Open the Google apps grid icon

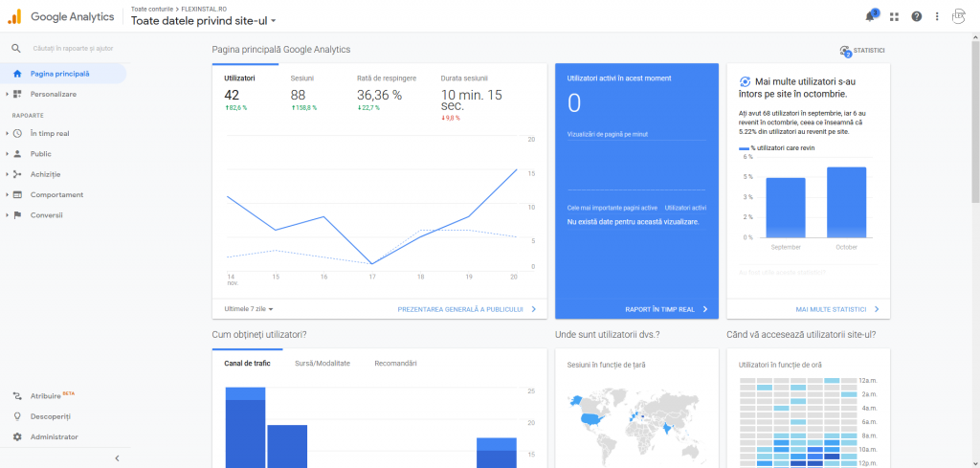(894, 17)
